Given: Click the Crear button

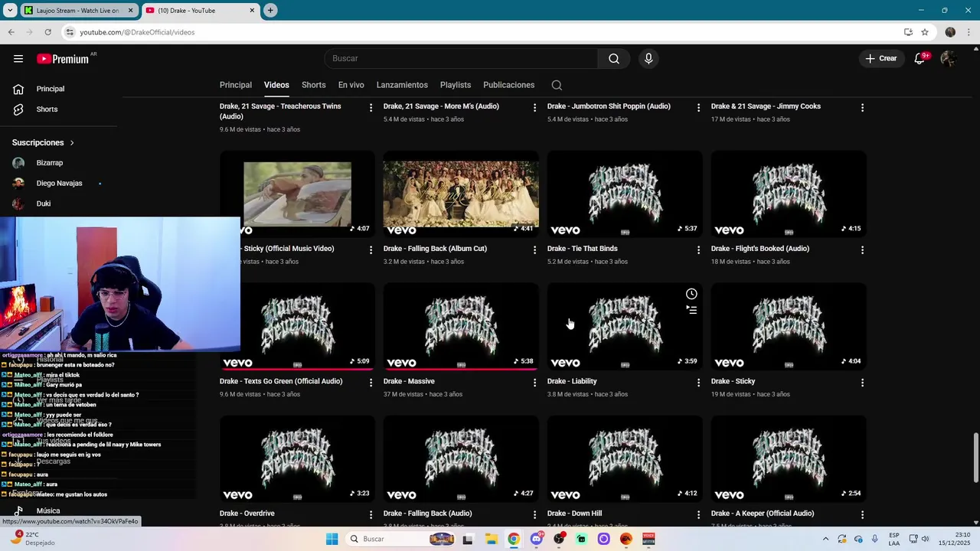Looking at the screenshot, I should [x=881, y=59].
